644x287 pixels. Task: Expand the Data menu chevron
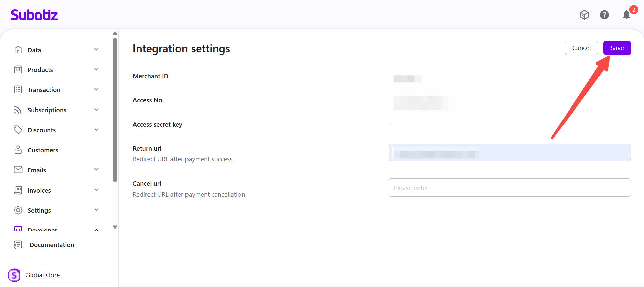click(96, 50)
